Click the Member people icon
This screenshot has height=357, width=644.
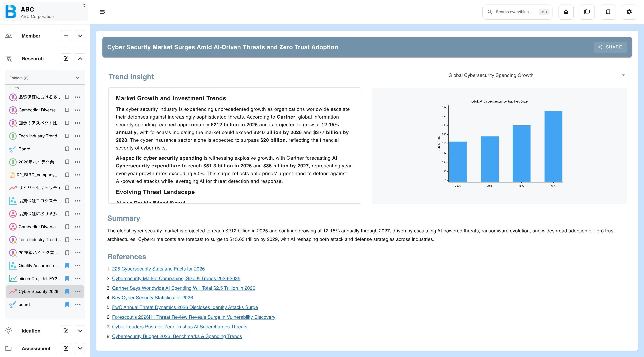point(8,36)
